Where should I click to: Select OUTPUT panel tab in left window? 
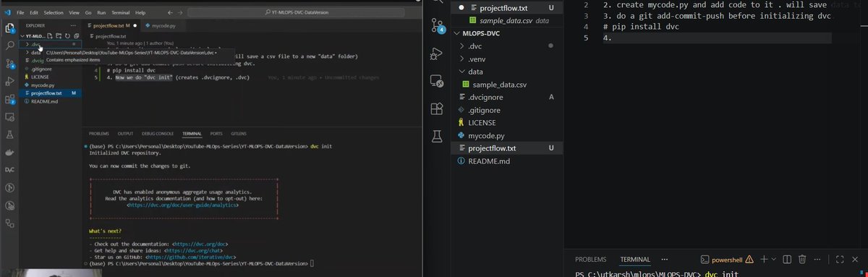pyautogui.click(x=125, y=134)
